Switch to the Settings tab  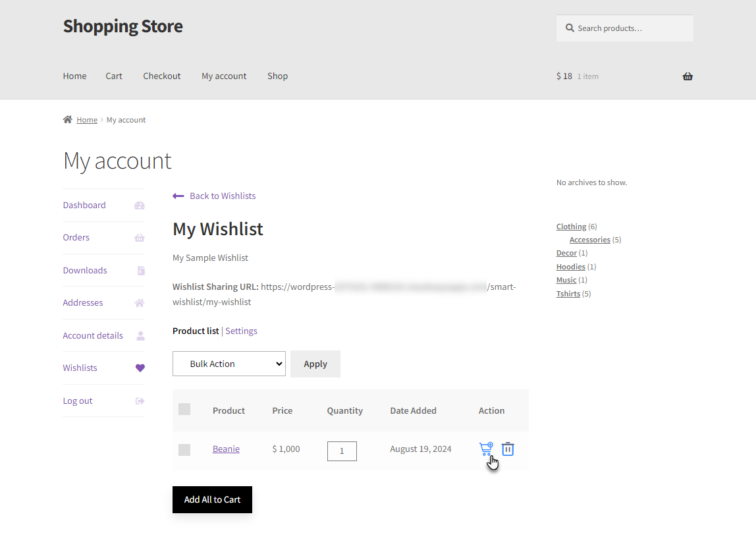(x=241, y=331)
